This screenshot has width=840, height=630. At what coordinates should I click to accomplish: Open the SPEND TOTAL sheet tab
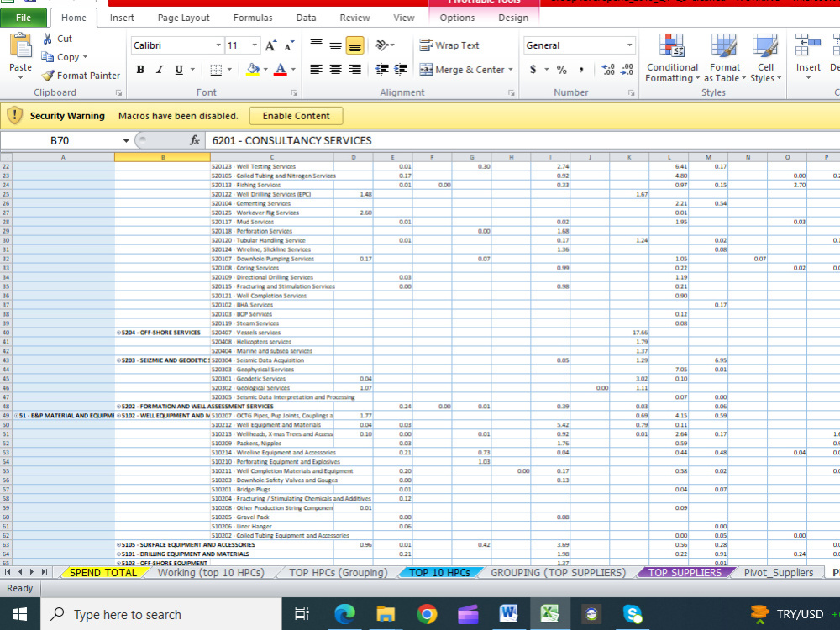[102, 573]
